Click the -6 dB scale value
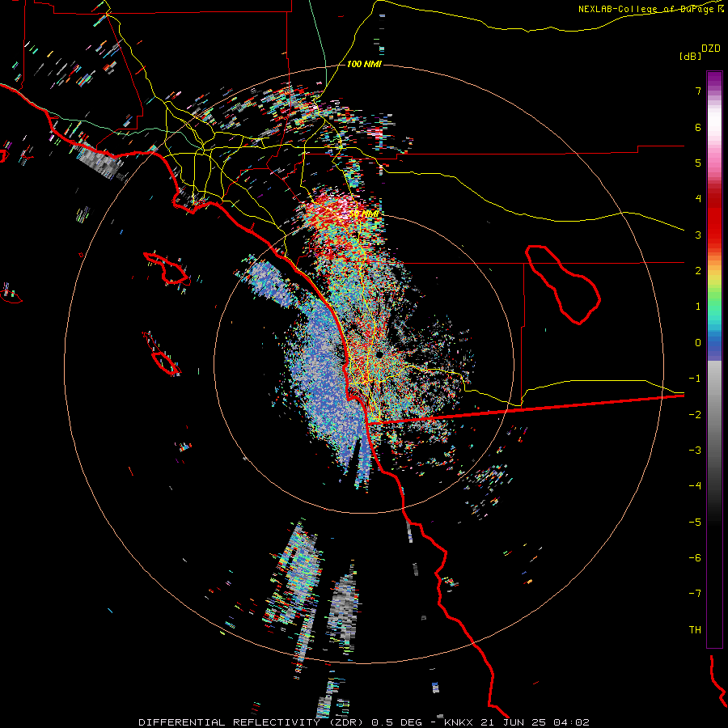The height and width of the screenshot is (728, 728). coord(695,557)
